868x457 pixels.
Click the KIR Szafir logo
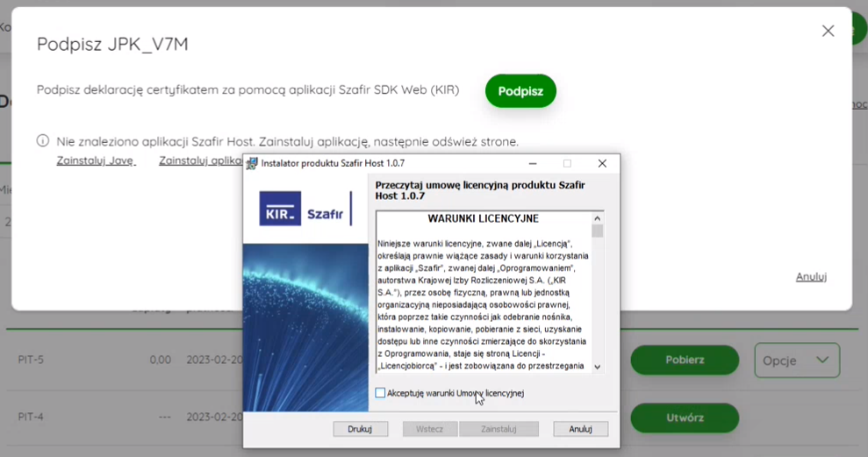pyautogui.click(x=305, y=209)
